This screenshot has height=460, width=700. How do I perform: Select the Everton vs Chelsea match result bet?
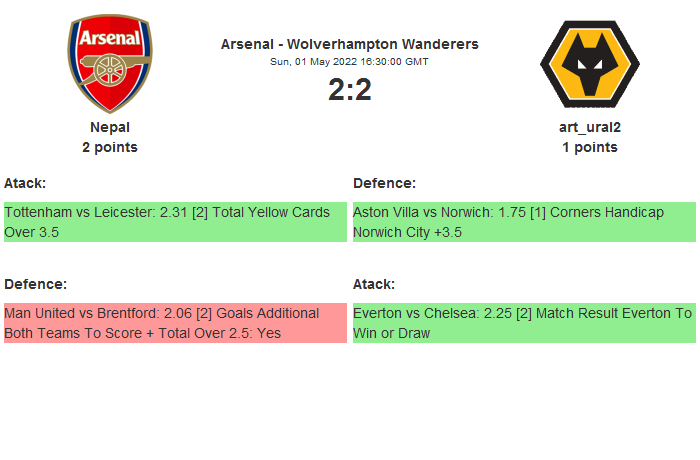coord(524,323)
